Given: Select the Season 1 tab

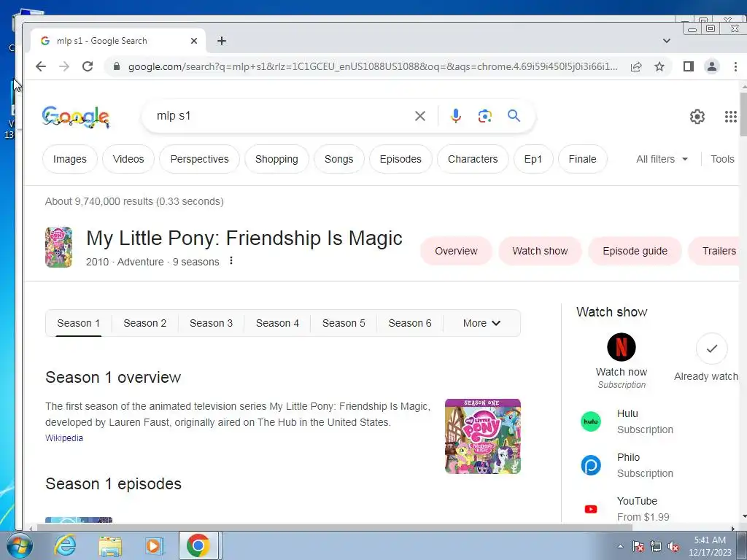Looking at the screenshot, I should (x=79, y=323).
